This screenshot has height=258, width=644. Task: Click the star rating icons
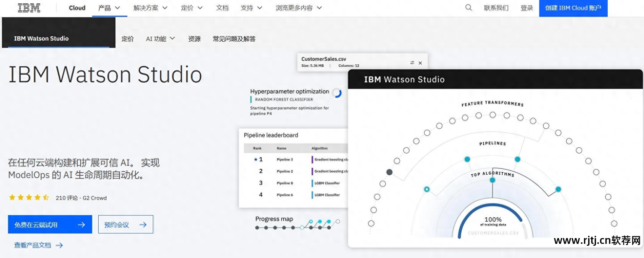point(29,198)
